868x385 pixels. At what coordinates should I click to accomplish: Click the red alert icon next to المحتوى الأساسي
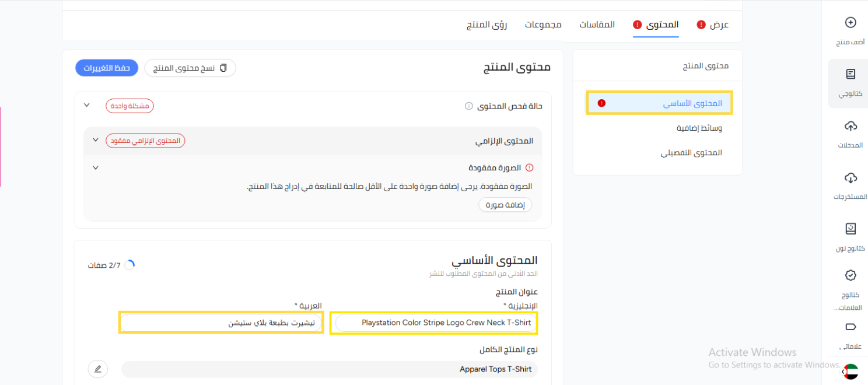[601, 103]
